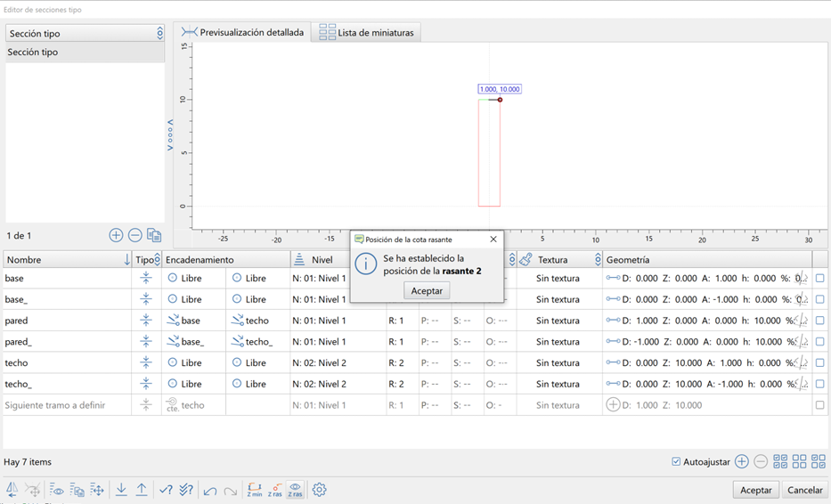Click the single checkmark question icon

(x=166, y=490)
